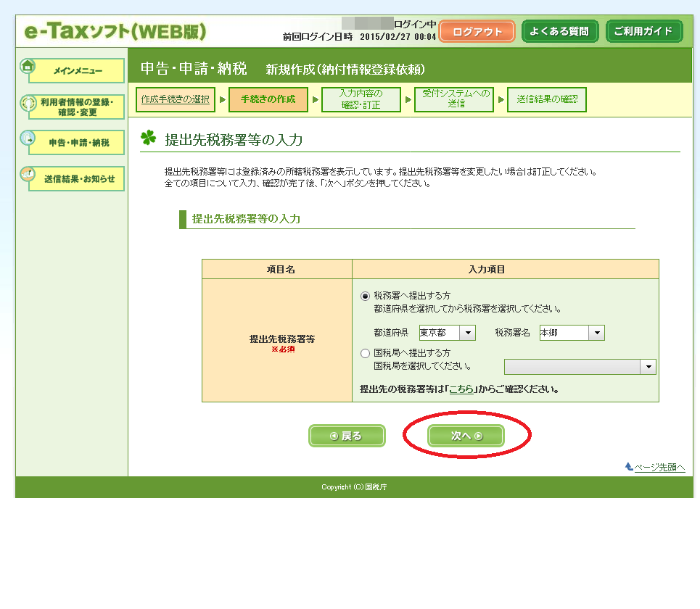Screen dimensions: 700x609
Task: Click the house icon beside メインメニュー
Action: pyautogui.click(x=28, y=66)
